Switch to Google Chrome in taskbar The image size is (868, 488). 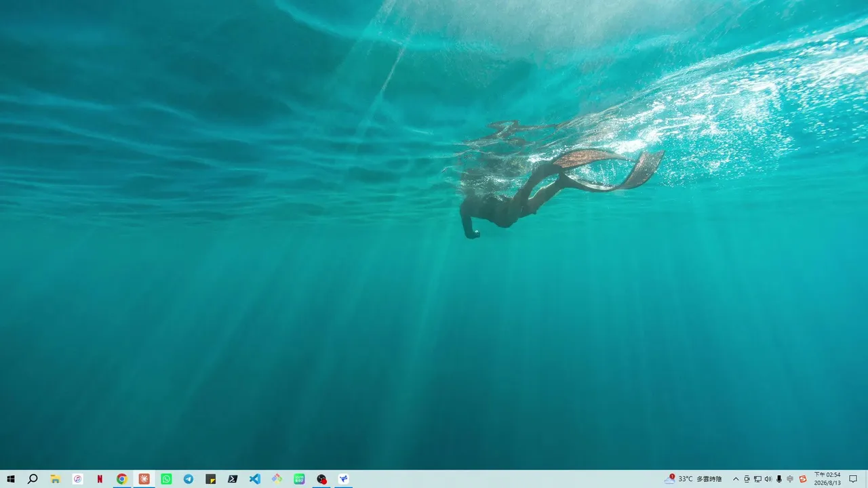coord(122,479)
